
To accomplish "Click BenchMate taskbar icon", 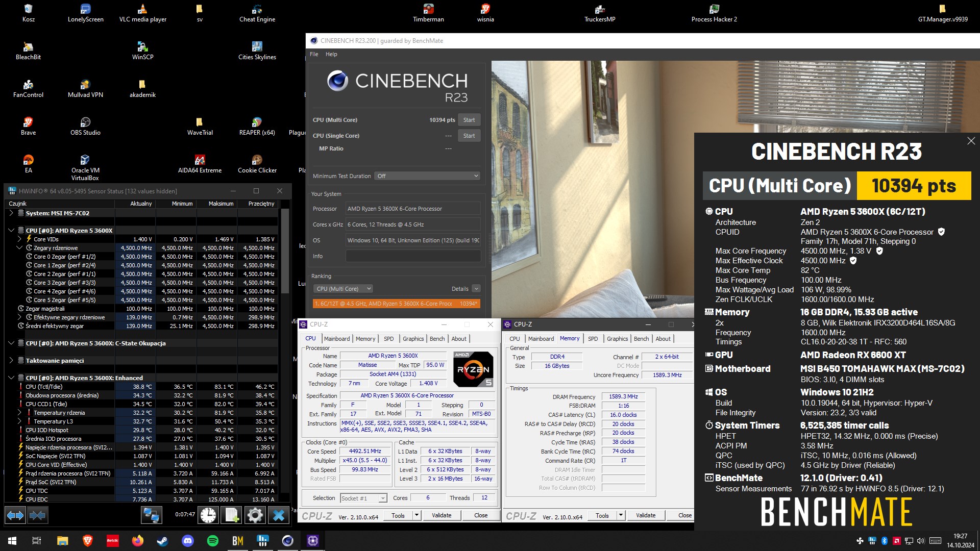I will coord(238,541).
